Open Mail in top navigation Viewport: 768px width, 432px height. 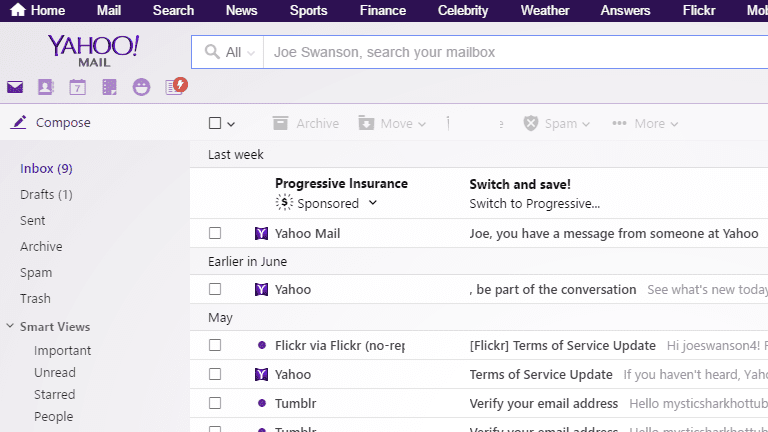109,10
